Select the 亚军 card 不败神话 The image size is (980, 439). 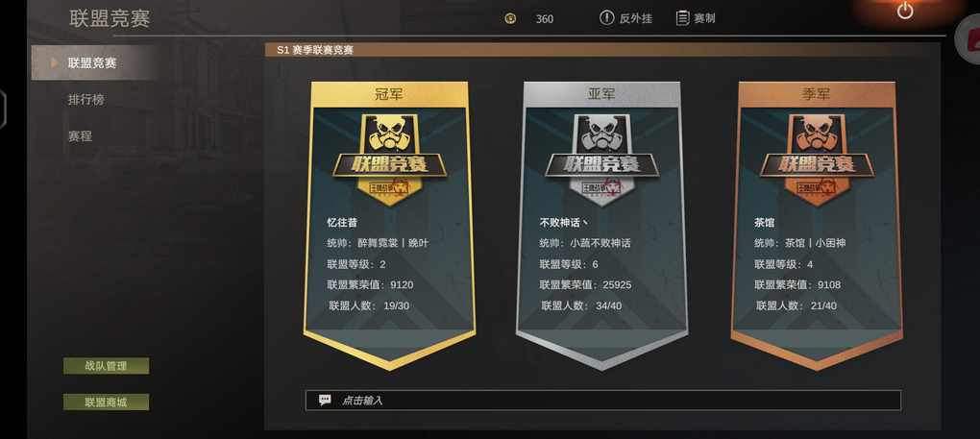tap(601, 225)
